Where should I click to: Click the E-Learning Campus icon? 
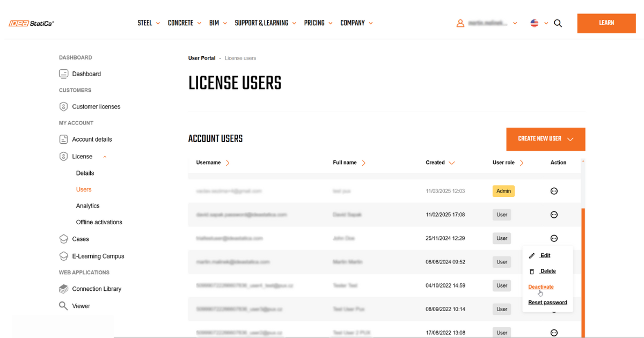(63, 256)
